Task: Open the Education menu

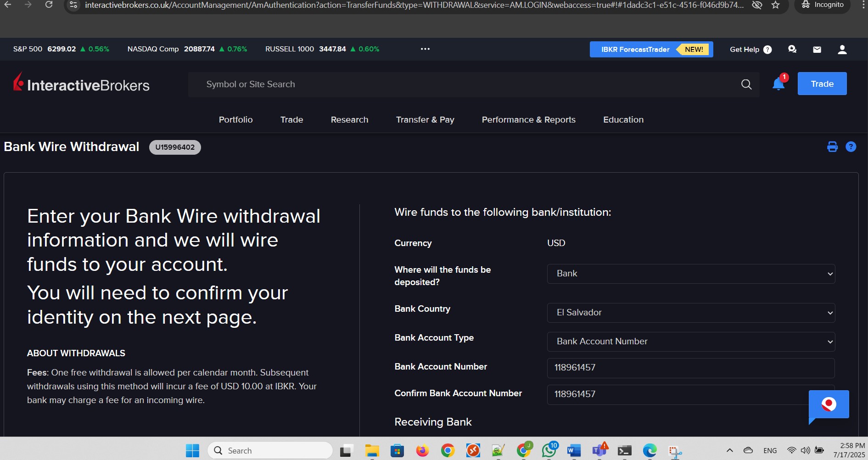Action: coord(623,120)
